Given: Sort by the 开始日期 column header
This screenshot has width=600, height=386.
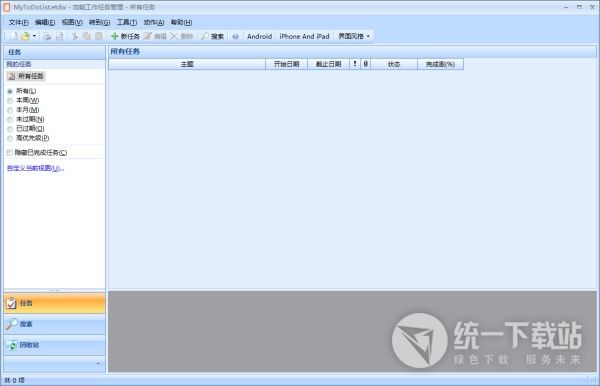Looking at the screenshot, I should pos(286,64).
